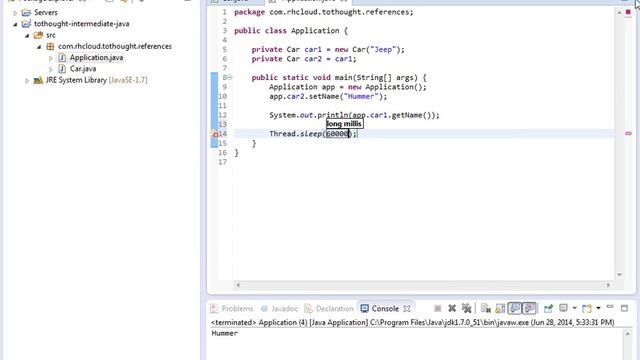Click the Servers folder icon

coord(26,13)
